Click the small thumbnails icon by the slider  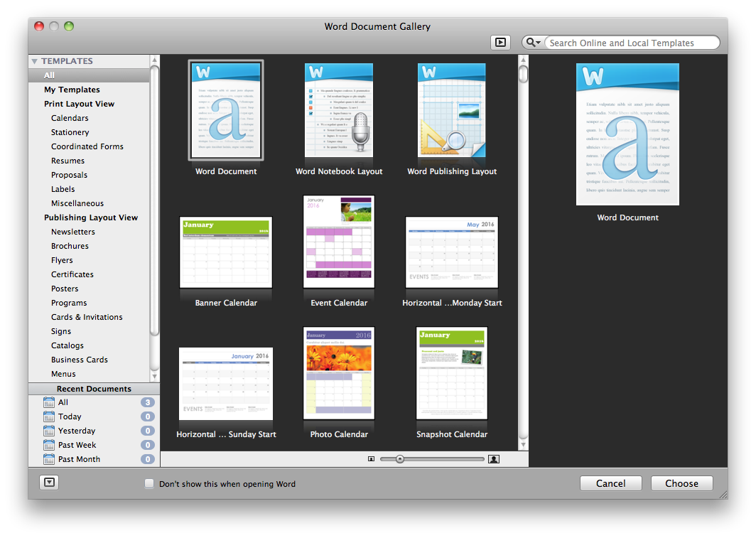[x=371, y=459]
